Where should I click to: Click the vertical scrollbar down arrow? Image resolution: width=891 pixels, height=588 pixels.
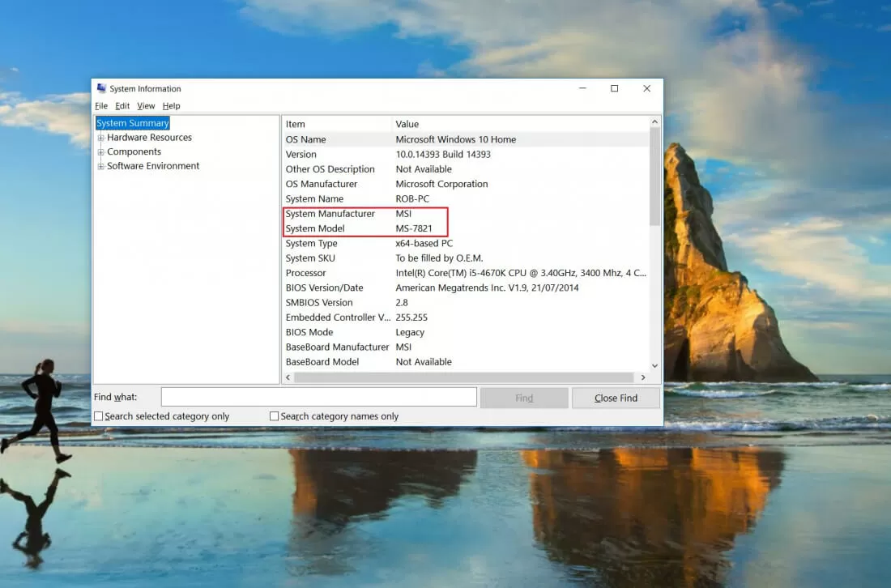654,366
